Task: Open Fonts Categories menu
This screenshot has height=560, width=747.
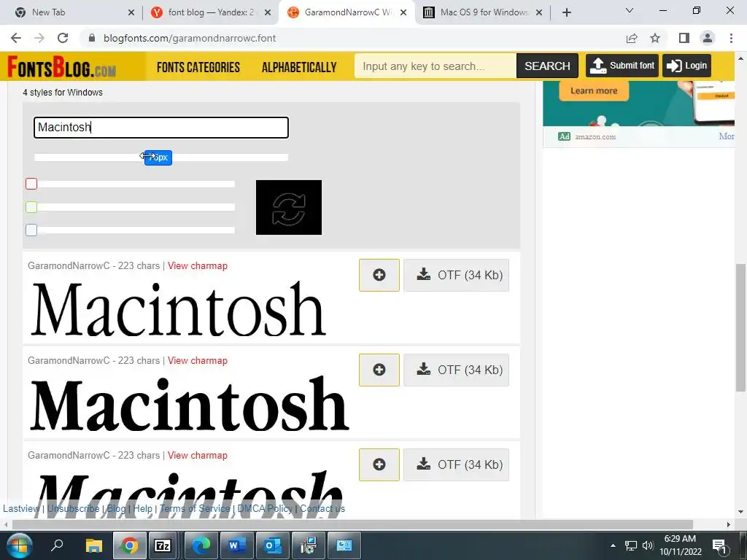Action: [198, 67]
